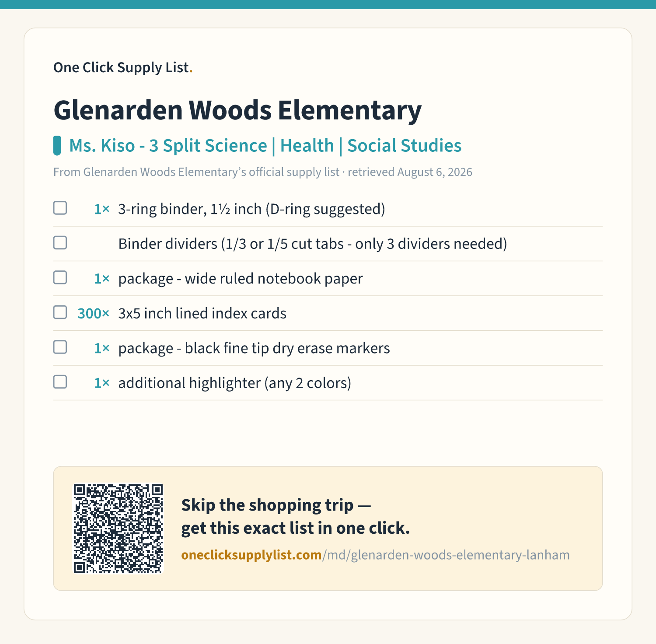This screenshot has width=656, height=644.
Task: Tick the additional highlighter checkbox
Action: tap(60, 382)
